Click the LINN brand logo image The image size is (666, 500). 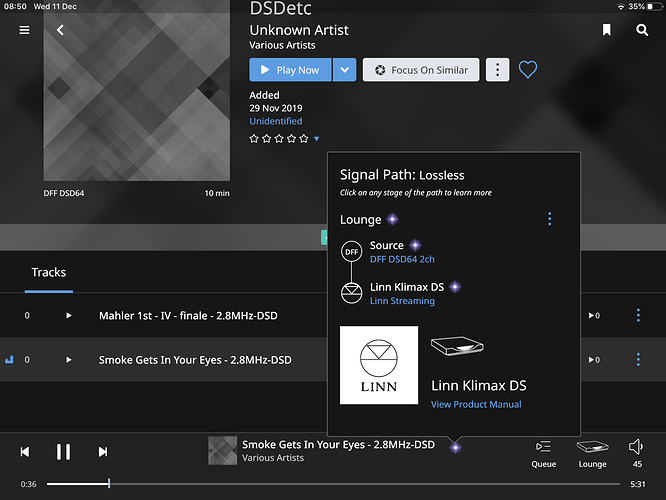coord(378,365)
